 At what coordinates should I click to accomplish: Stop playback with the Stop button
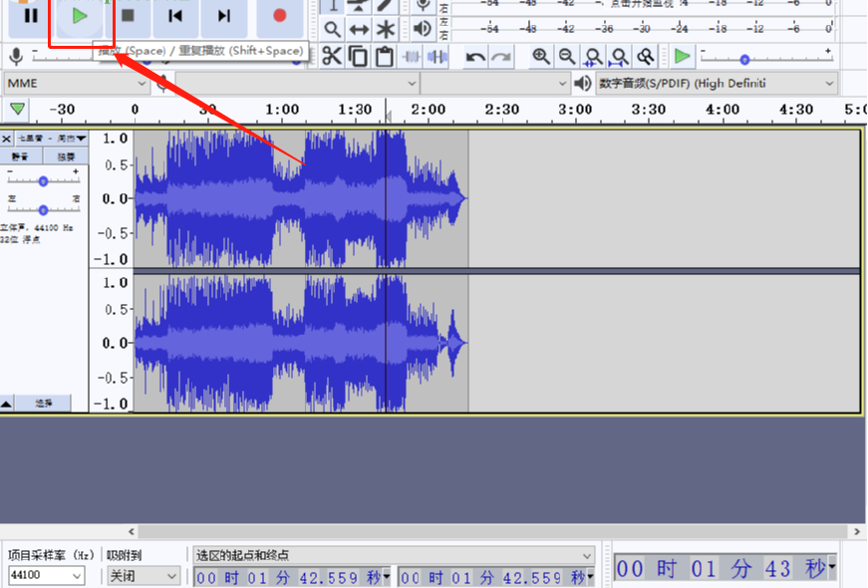(x=128, y=16)
